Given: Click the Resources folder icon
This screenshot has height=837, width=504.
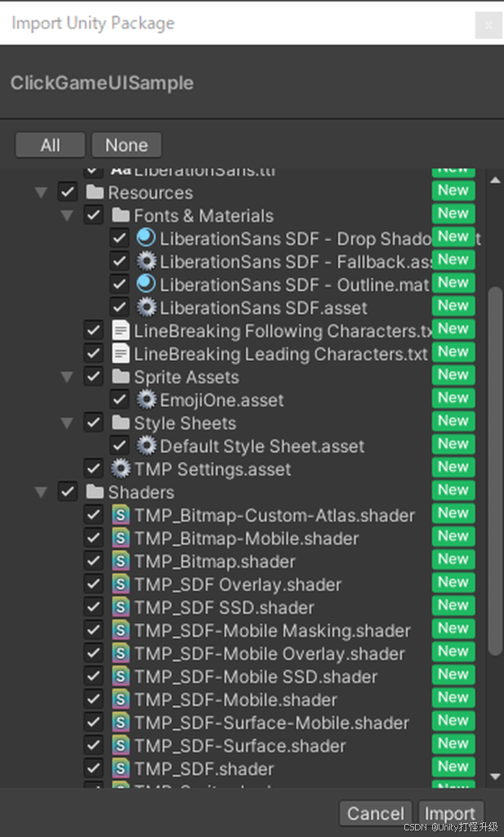Looking at the screenshot, I should [95, 192].
